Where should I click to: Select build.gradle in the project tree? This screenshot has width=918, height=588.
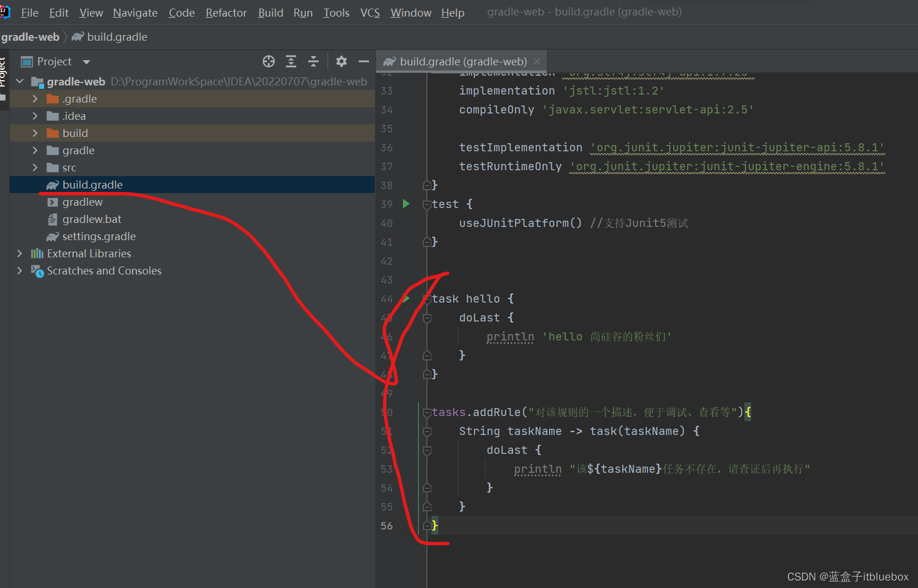click(192, 185)
